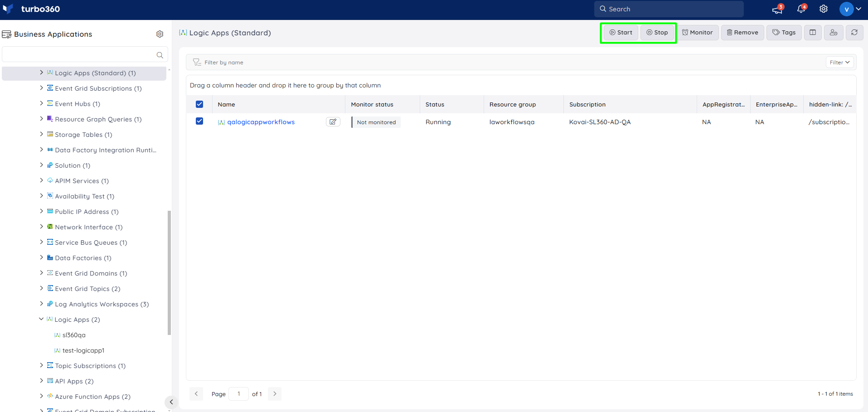
Task: Select test-logicapp1 in the tree
Action: point(83,350)
